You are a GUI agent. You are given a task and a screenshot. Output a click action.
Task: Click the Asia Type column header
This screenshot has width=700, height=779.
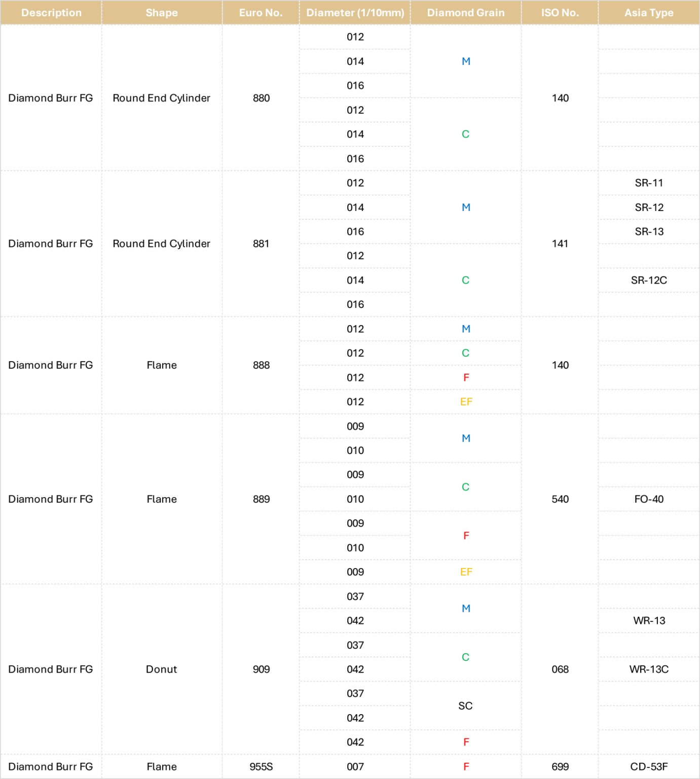point(649,13)
